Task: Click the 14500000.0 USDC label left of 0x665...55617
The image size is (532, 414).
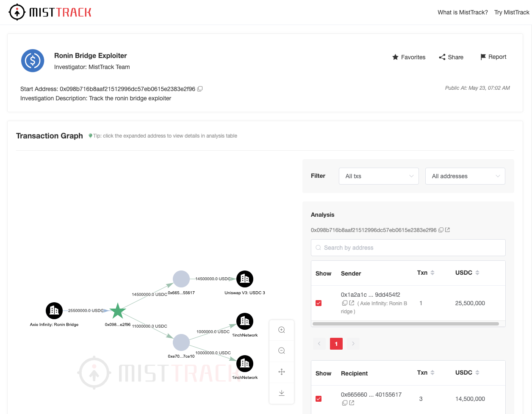Action: click(x=150, y=295)
